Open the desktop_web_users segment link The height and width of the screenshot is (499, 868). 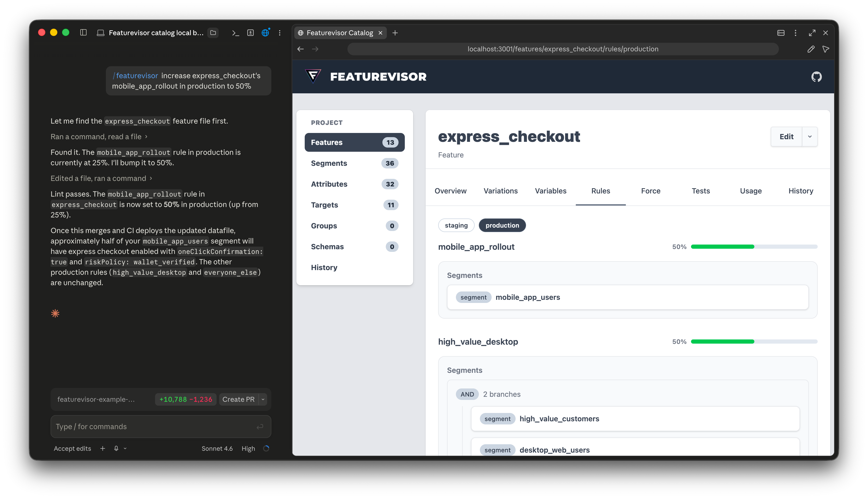point(554,450)
